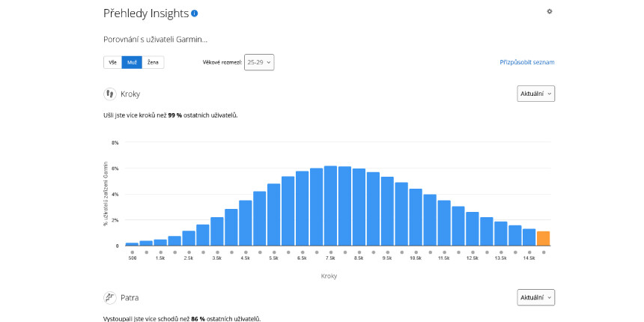This screenshot has height=322, width=644.
Task: Click the 2.5k axis label
Action: tap(189, 258)
